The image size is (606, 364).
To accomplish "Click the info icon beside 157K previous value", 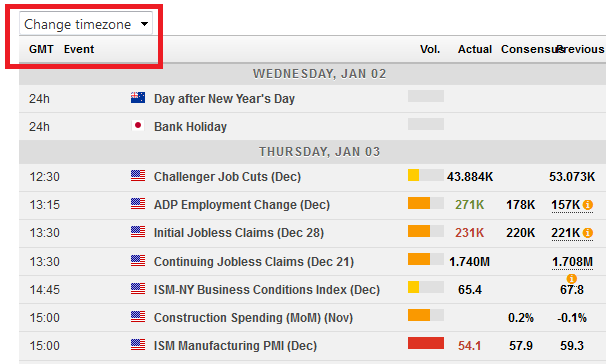I will click(x=588, y=205).
